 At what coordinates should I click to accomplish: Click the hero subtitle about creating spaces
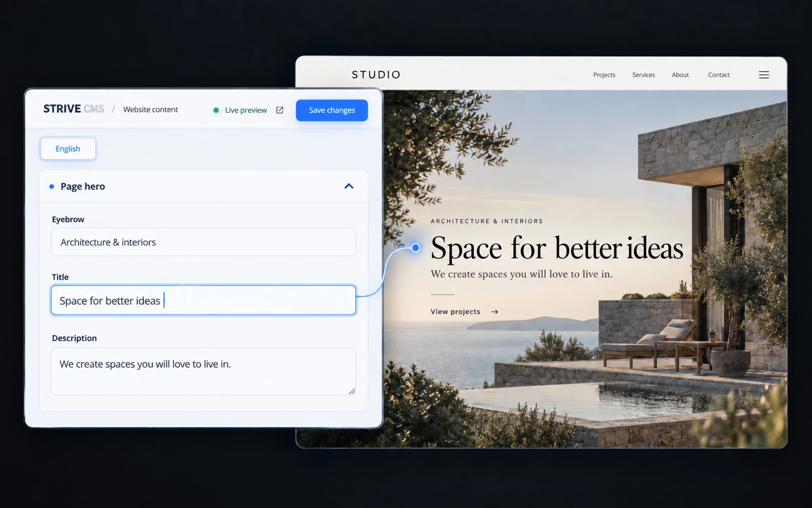pyautogui.click(x=521, y=274)
